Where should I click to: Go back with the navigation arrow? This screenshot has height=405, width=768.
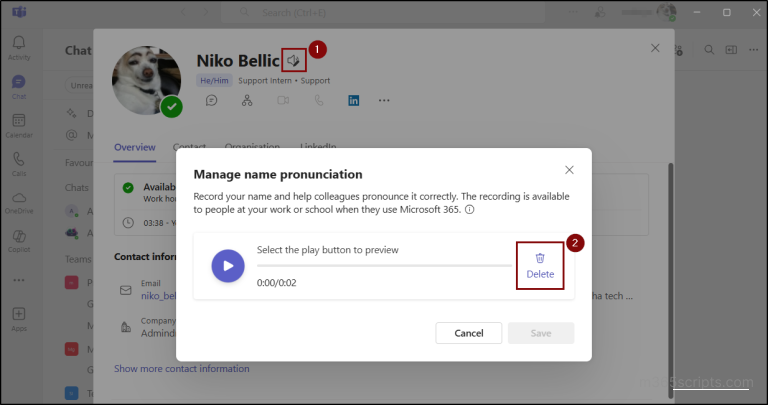tap(183, 12)
